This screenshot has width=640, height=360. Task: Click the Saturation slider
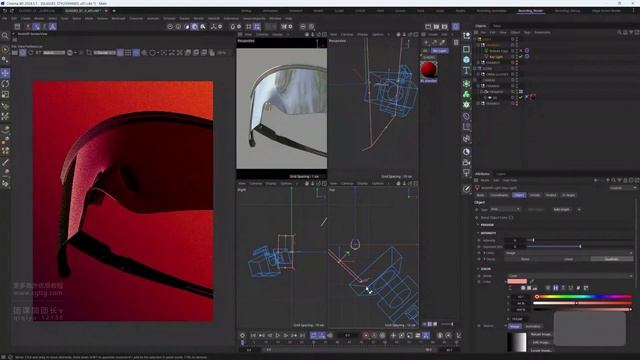pos(583,303)
